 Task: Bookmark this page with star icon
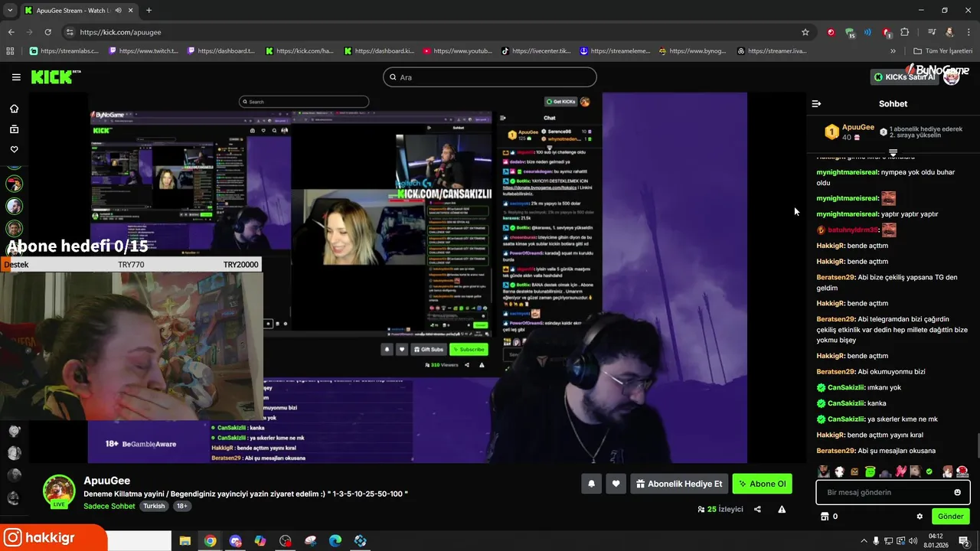point(805,32)
